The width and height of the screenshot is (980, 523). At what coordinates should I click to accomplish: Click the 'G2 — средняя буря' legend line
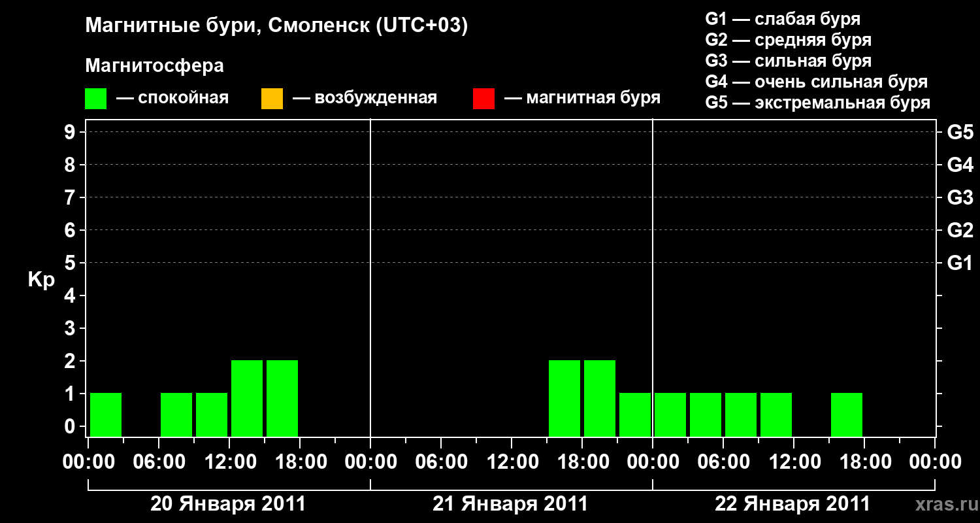click(788, 40)
